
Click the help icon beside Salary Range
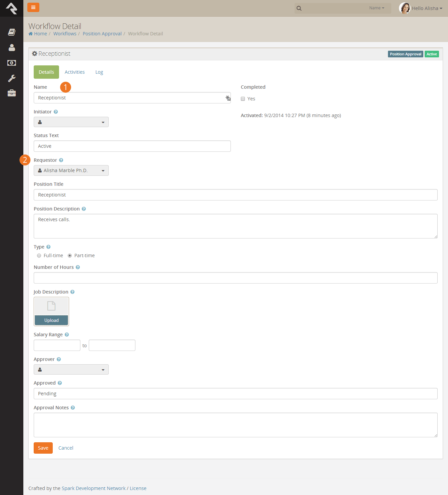coord(67,335)
